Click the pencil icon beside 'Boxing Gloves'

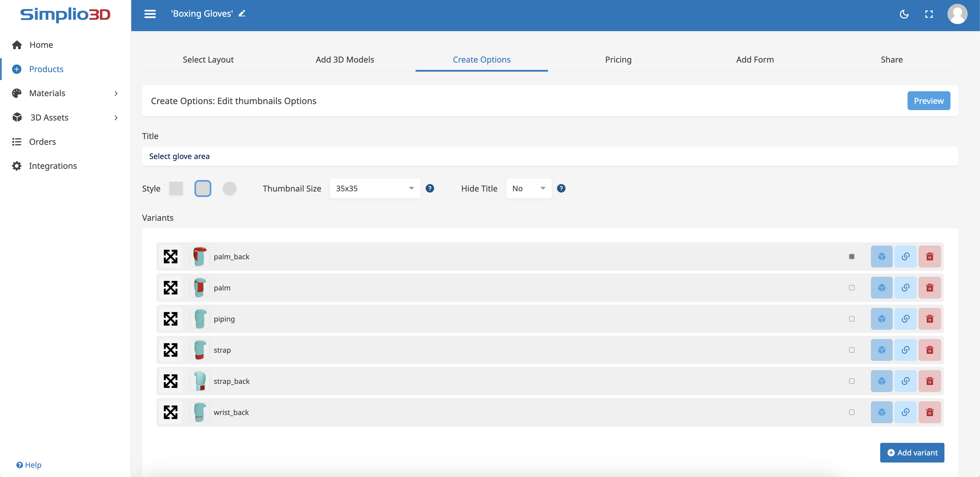tap(242, 14)
